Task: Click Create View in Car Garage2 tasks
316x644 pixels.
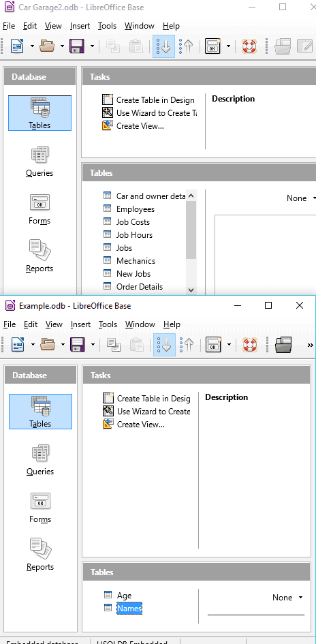Action: point(133,125)
